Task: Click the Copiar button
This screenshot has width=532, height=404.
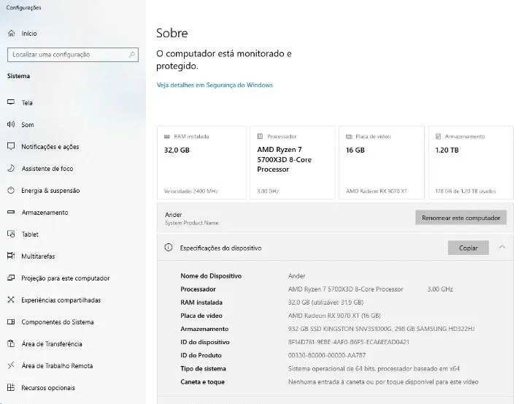Action: (469, 248)
